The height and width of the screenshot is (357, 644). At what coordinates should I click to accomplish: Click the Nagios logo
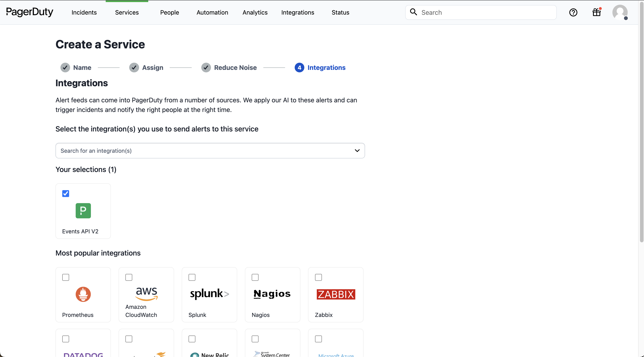272,294
